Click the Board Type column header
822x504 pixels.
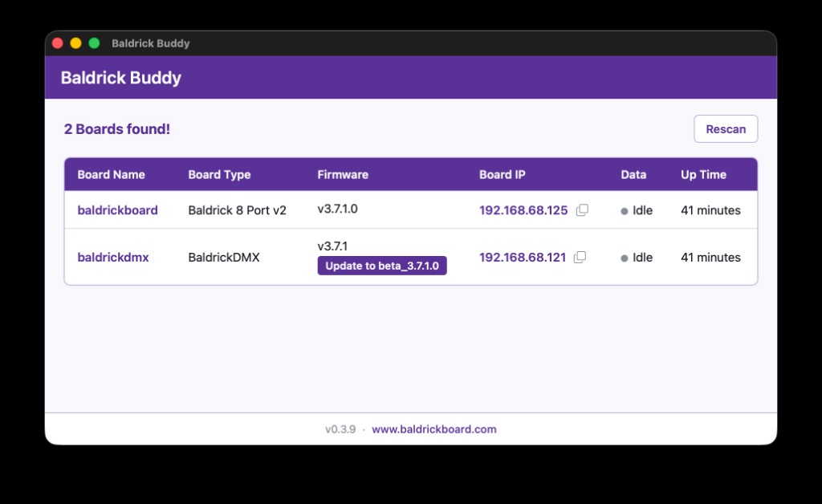[x=219, y=174]
